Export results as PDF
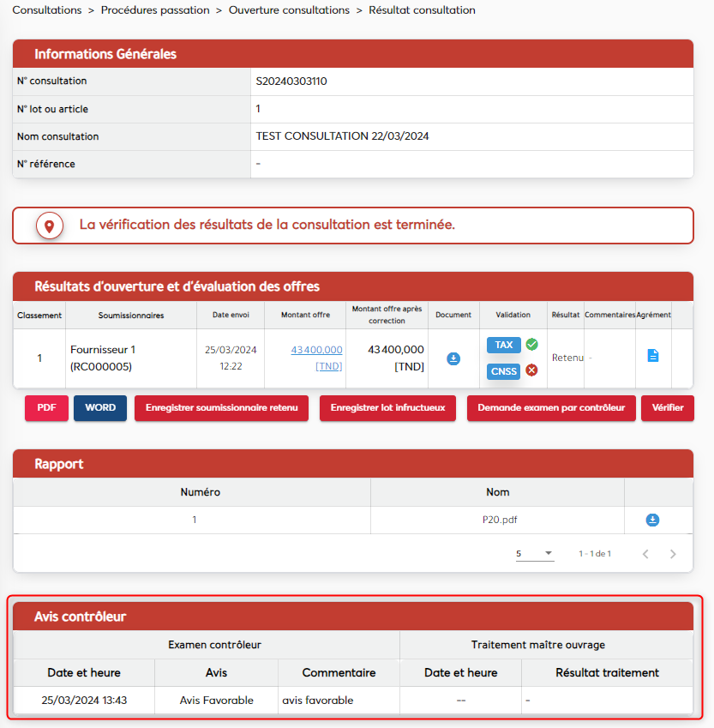Viewport: 714px width, 728px height. tap(46, 408)
